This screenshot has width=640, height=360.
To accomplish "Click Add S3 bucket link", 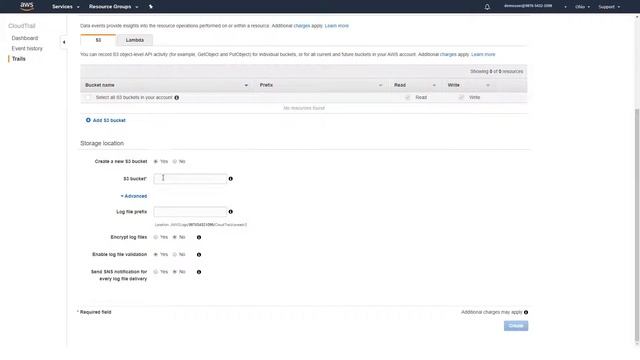I will coord(109,120).
